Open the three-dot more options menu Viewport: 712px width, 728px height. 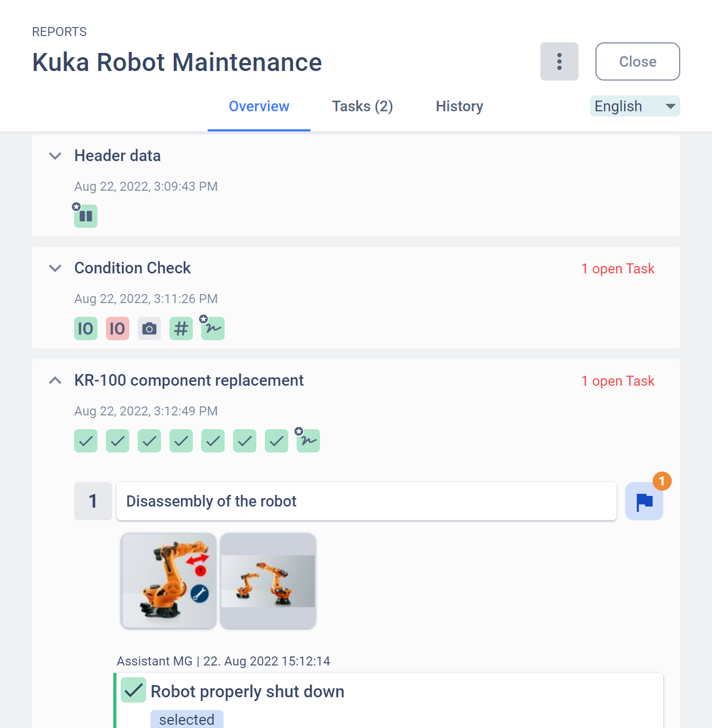[559, 61]
